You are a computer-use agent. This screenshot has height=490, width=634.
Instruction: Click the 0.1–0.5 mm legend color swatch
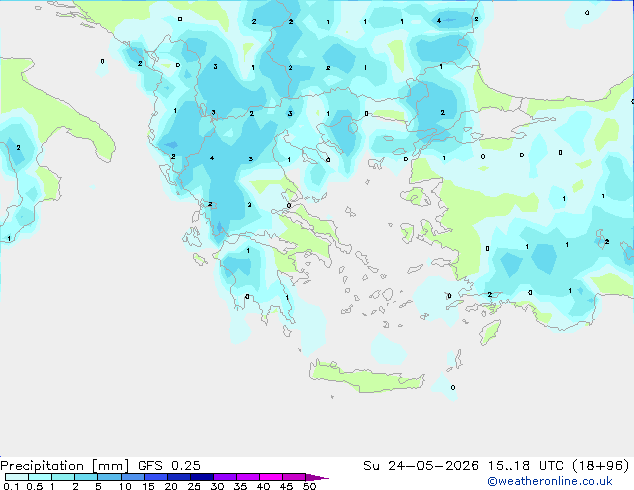point(17,477)
